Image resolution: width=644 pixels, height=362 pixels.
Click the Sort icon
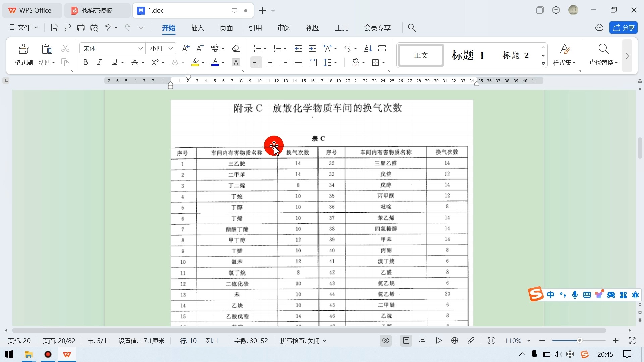(x=368, y=49)
